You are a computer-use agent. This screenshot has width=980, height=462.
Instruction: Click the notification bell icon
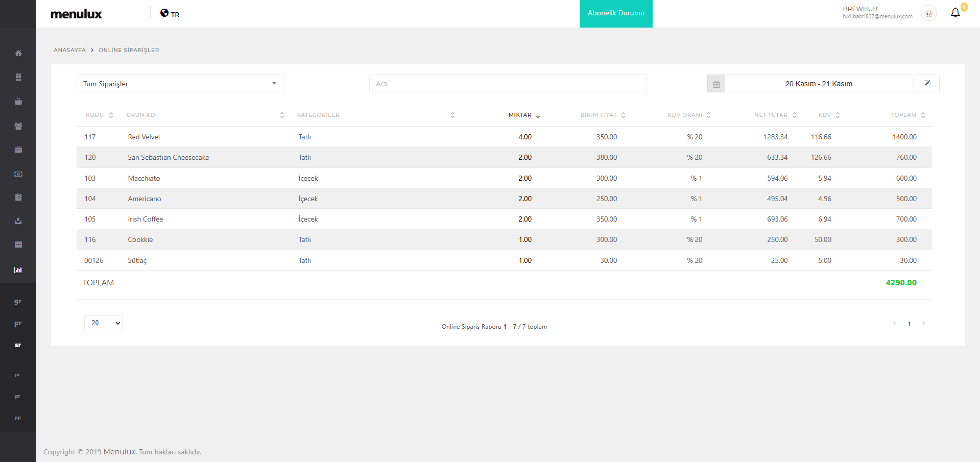click(955, 13)
